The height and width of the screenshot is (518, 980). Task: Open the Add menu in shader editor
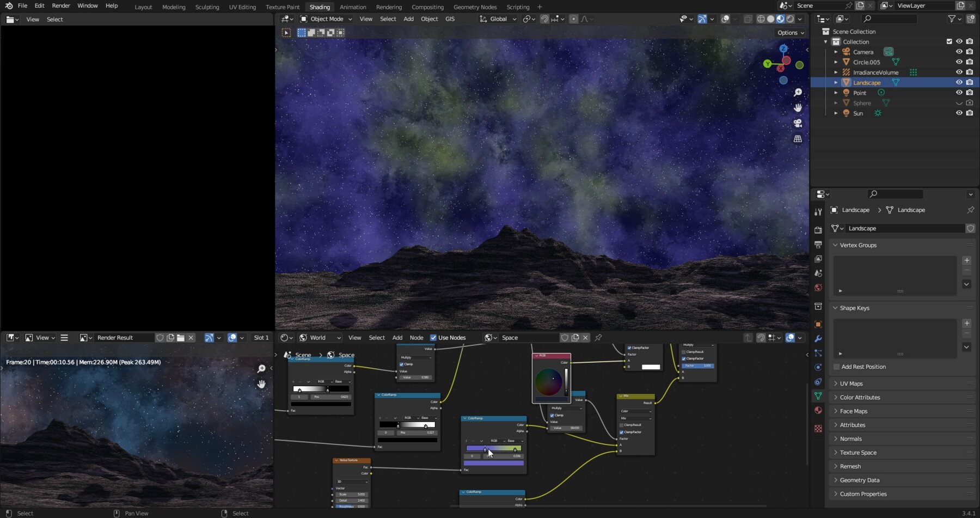(x=397, y=337)
